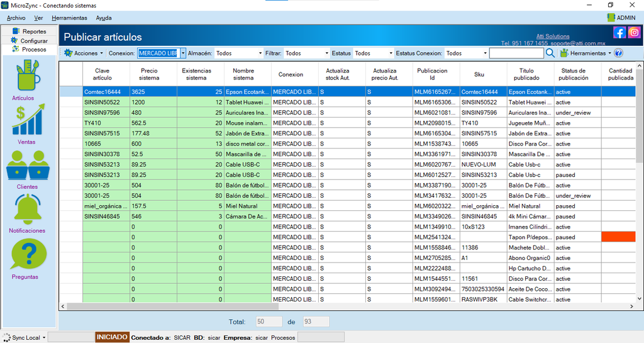This screenshot has width=644, height=343.
Task: Open the Ventas chart icon
Action: click(28, 120)
